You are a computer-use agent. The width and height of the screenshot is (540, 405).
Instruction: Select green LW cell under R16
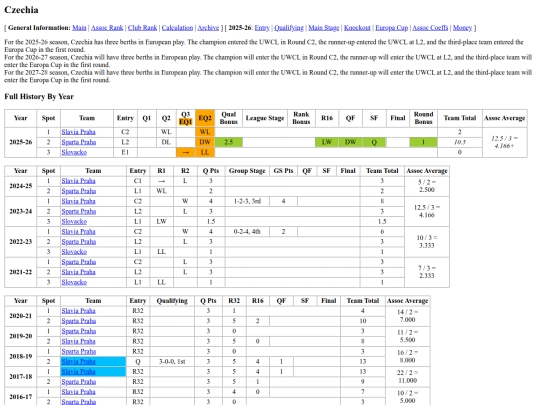(x=327, y=142)
